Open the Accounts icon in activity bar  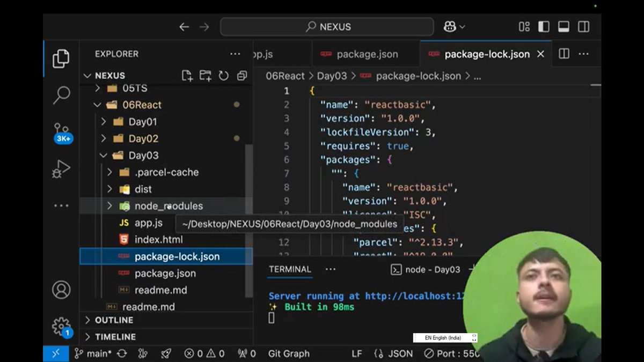click(61, 290)
